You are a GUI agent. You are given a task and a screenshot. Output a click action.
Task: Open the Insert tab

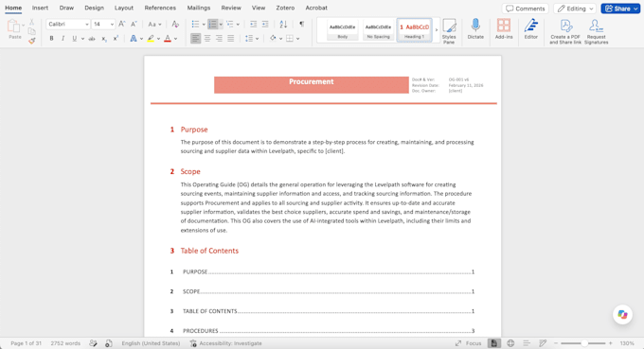tap(40, 8)
